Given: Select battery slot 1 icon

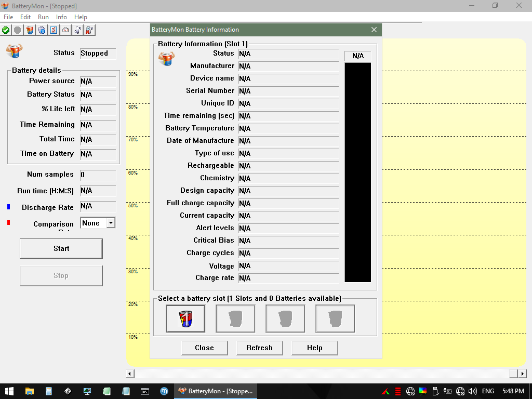Looking at the screenshot, I should (x=185, y=318).
